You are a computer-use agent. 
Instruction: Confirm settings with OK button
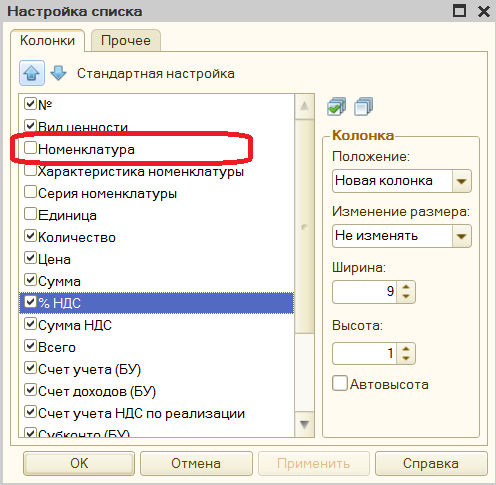click(x=79, y=463)
